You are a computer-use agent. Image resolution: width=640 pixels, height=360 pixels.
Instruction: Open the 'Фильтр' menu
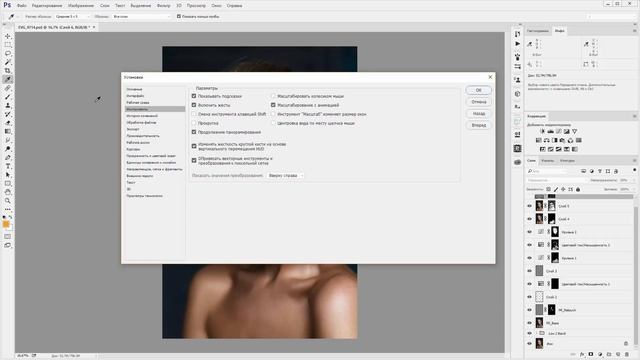[163, 6]
